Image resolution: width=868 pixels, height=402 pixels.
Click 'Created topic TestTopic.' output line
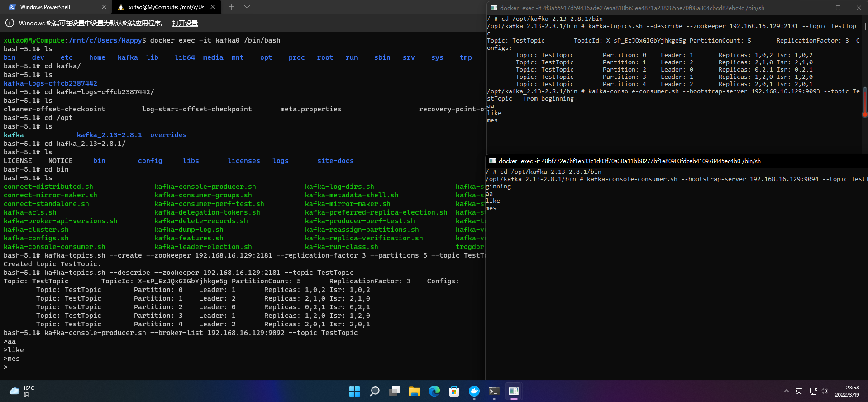click(52, 264)
